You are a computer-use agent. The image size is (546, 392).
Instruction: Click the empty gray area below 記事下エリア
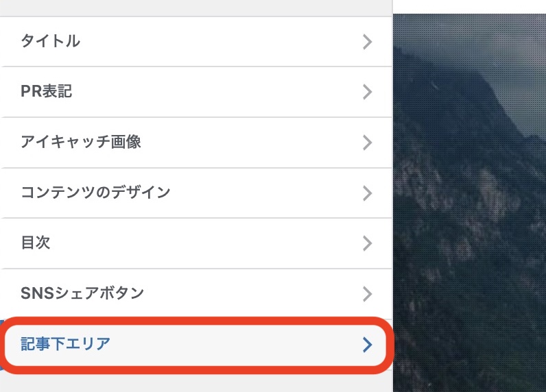pyautogui.click(x=195, y=384)
